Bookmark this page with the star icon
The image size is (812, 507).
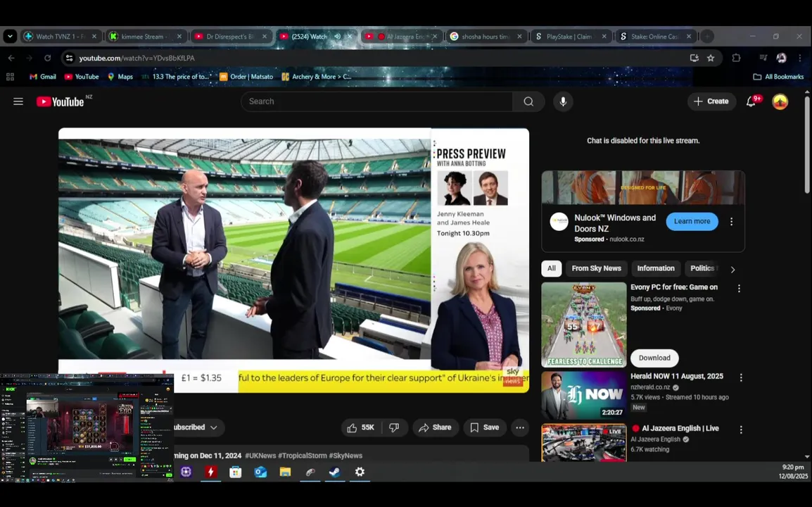tap(711, 58)
